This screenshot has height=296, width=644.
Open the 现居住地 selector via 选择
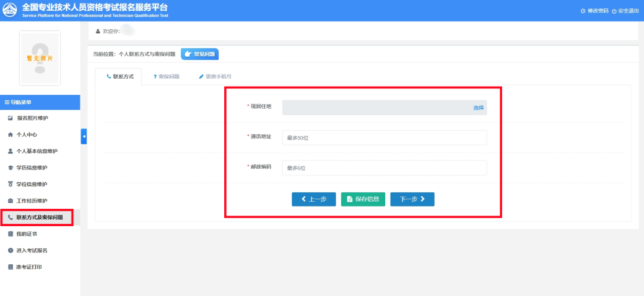pyautogui.click(x=478, y=108)
